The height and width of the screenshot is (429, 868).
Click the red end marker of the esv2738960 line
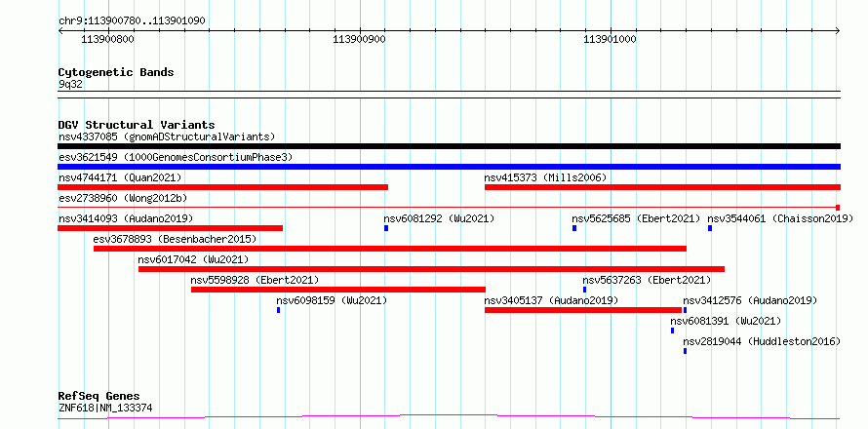(x=838, y=208)
